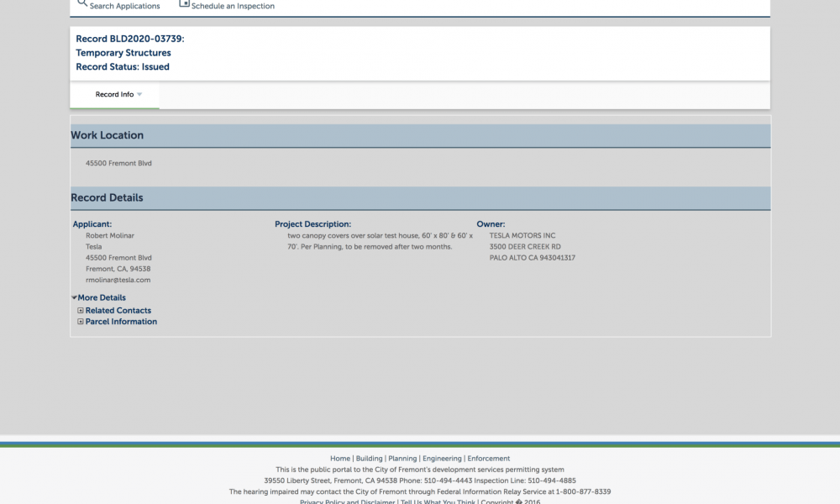
Task: Click the project description canopy covers text
Action: [x=380, y=241]
